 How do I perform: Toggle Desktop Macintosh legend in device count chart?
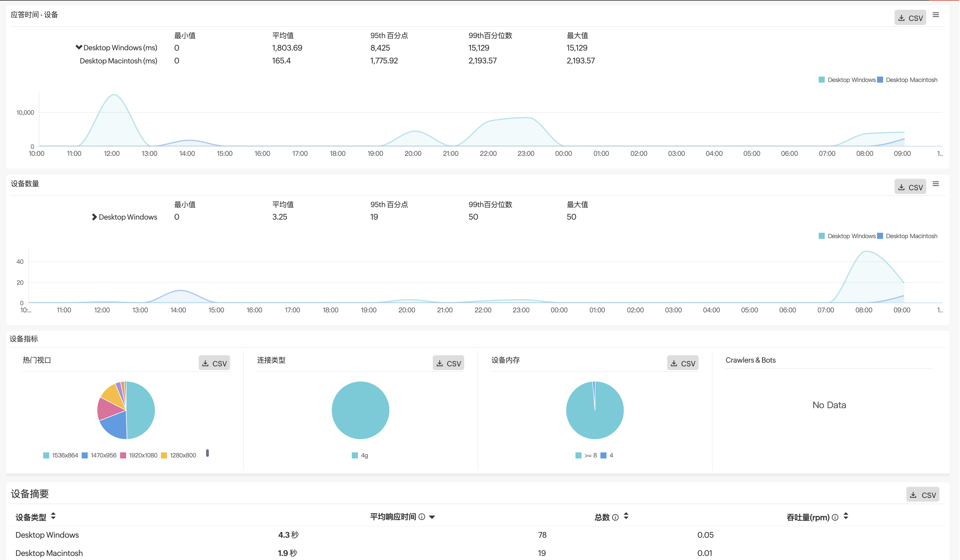(908, 236)
